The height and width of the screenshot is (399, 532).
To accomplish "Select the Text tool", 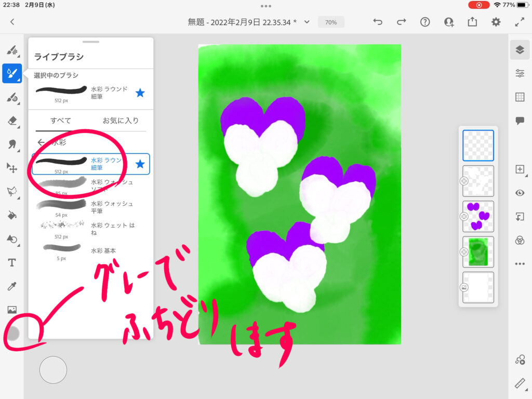I will 11,263.
